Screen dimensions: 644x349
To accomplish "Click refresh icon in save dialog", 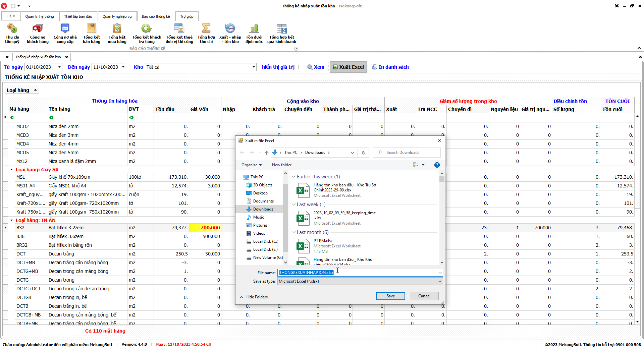I will 363,153.
